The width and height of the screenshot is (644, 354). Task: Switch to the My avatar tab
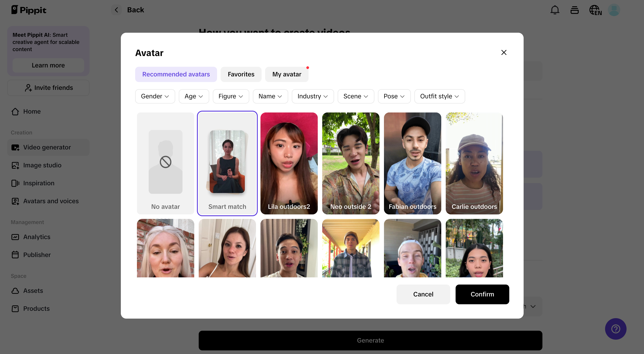point(287,74)
